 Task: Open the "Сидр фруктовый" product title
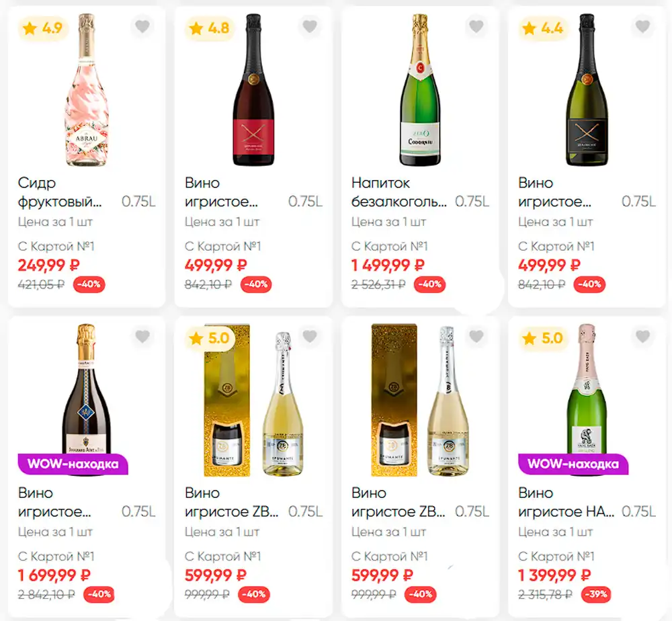tap(60, 192)
